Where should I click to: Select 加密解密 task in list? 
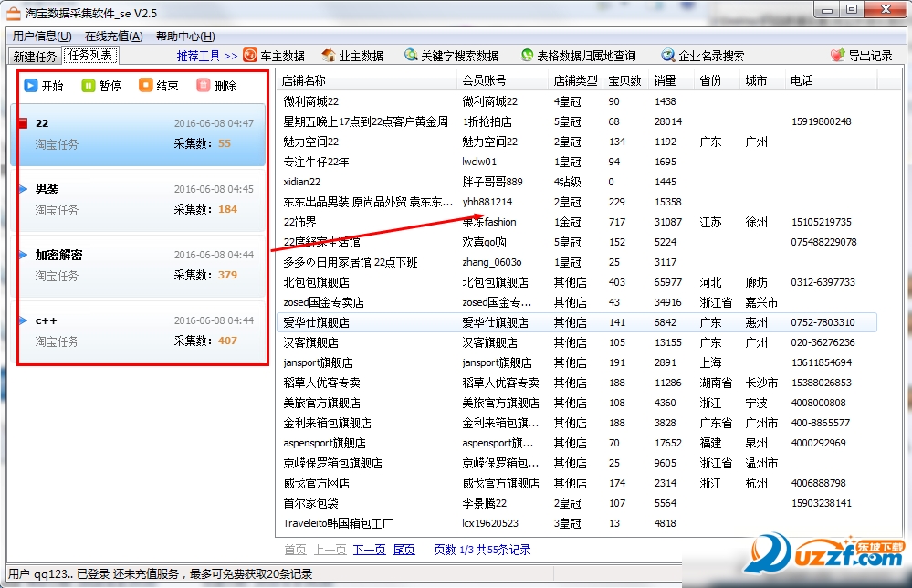click(138, 266)
